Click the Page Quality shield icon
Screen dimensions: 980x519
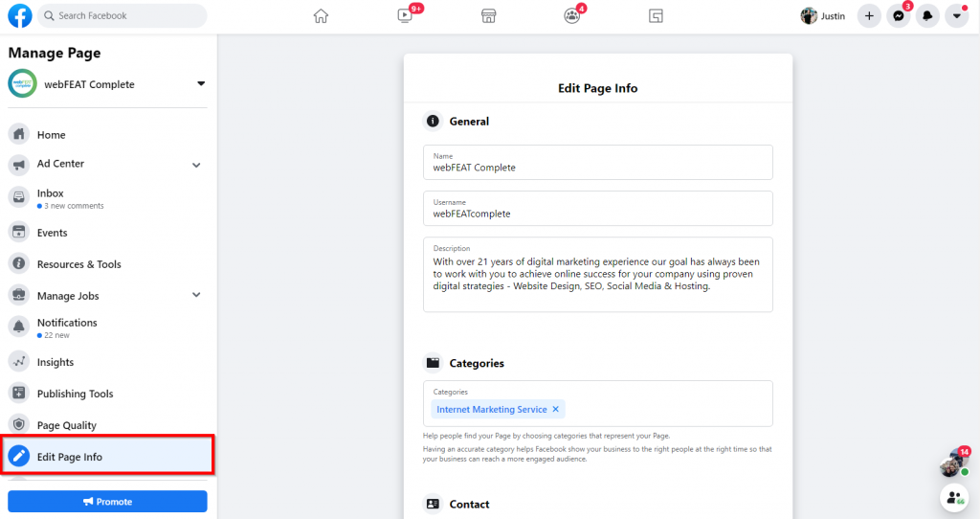click(19, 424)
